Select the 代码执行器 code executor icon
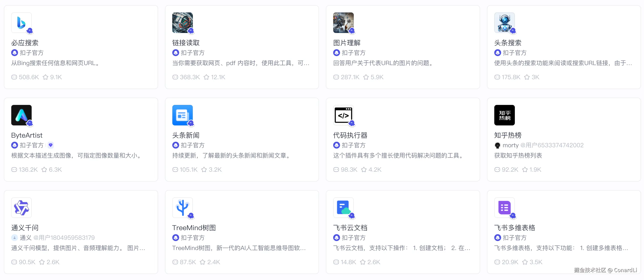The height and width of the screenshot is (280, 644). click(x=343, y=115)
